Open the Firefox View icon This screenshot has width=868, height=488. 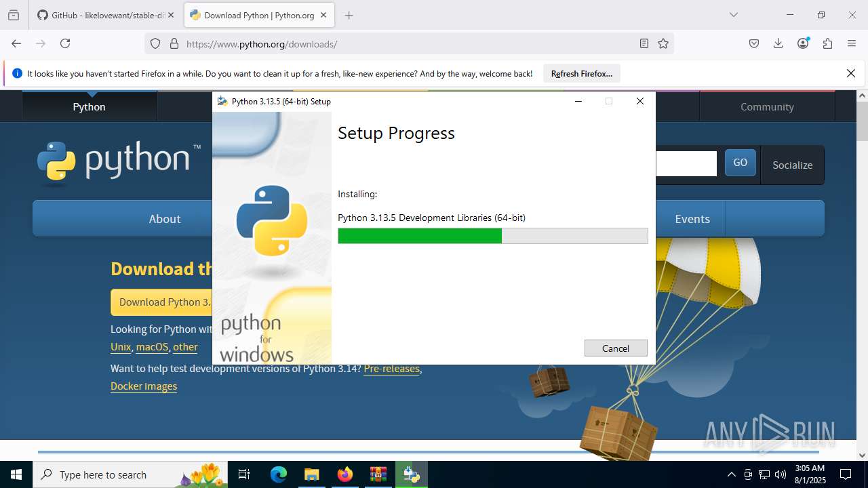coord(14,15)
